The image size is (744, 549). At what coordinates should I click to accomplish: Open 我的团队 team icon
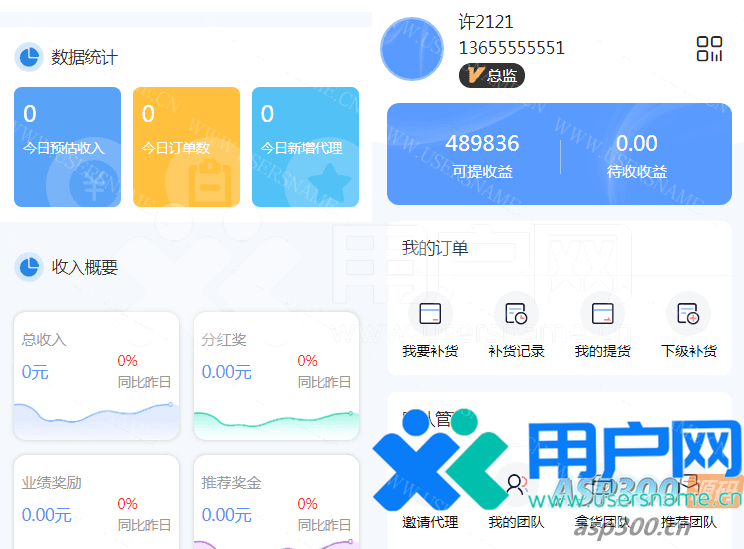pos(516,484)
